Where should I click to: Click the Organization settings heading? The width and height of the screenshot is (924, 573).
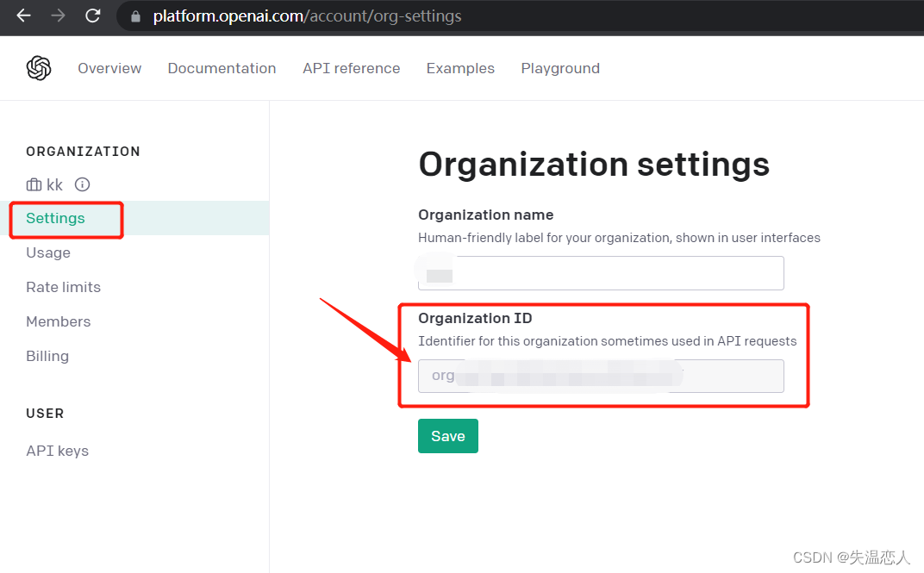[594, 165]
